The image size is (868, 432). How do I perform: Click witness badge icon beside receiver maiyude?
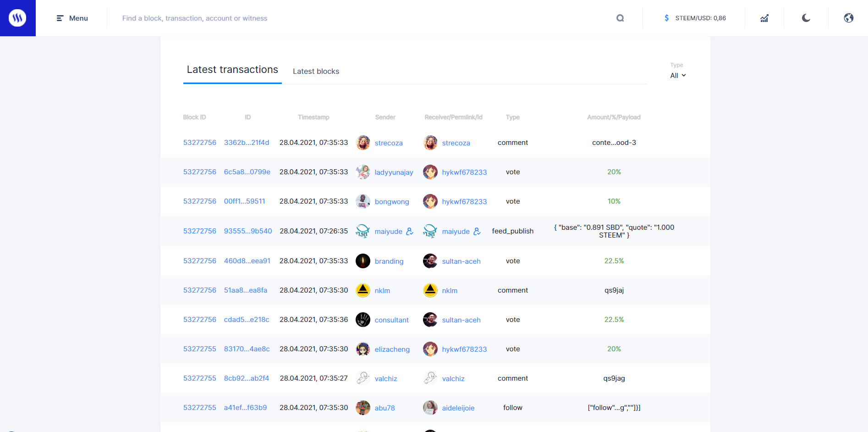click(477, 231)
